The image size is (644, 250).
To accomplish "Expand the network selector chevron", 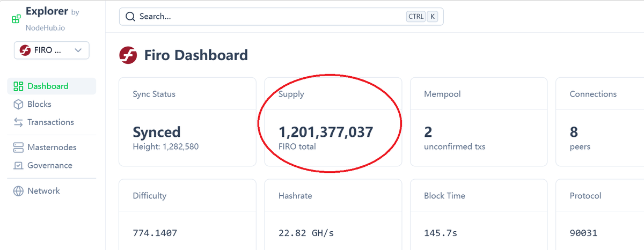I will (78, 50).
